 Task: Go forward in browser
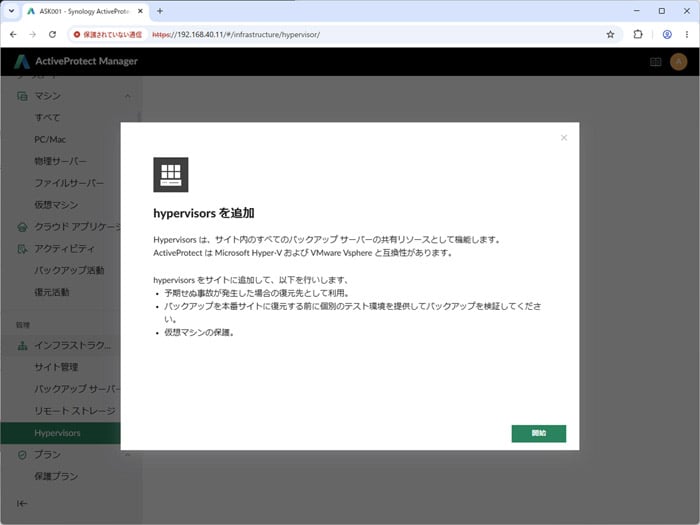click(33, 34)
